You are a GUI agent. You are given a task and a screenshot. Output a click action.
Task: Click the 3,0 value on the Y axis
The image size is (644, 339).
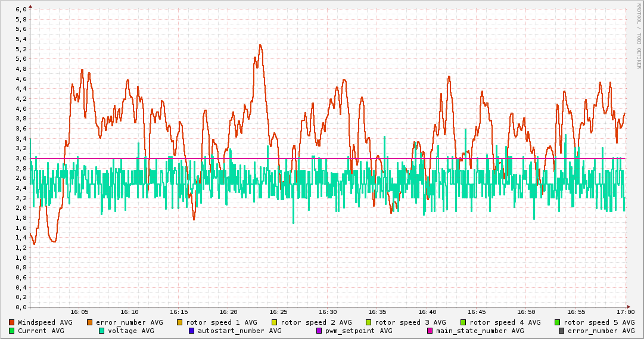[21, 158]
